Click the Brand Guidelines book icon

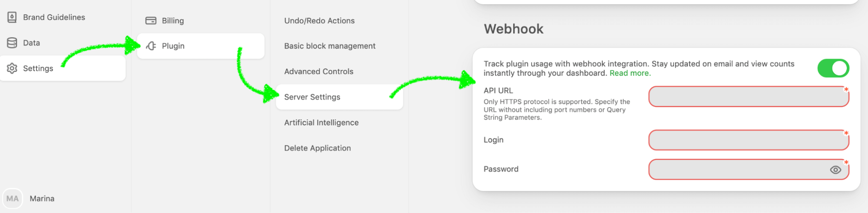(x=12, y=17)
